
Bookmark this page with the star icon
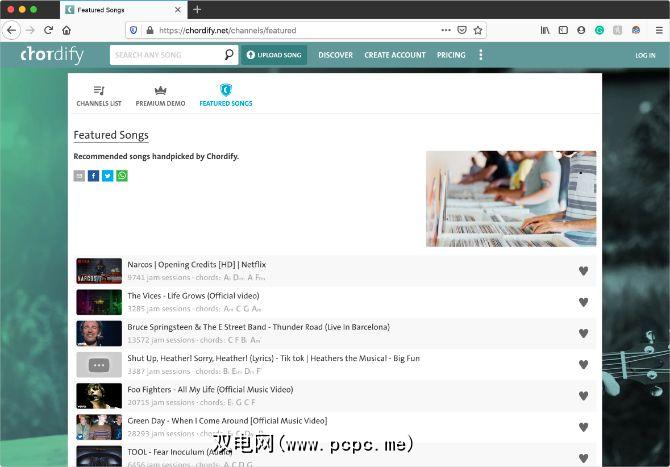pos(478,30)
